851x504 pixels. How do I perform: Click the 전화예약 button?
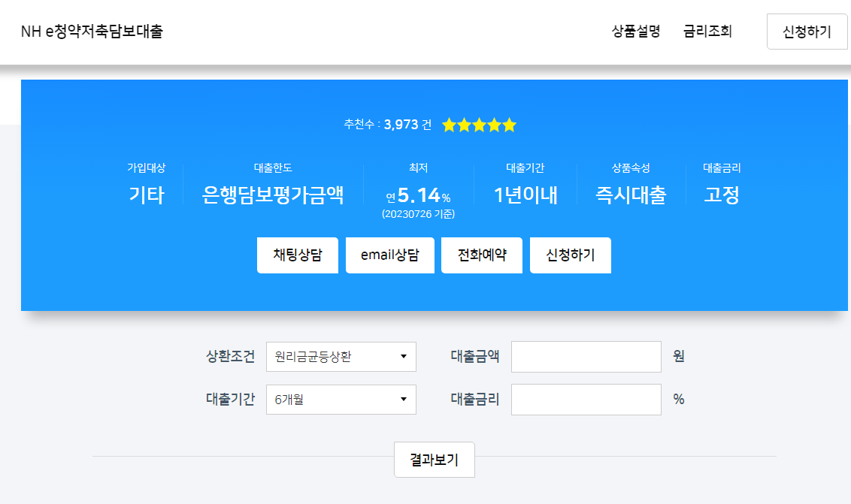pyautogui.click(x=481, y=255)
